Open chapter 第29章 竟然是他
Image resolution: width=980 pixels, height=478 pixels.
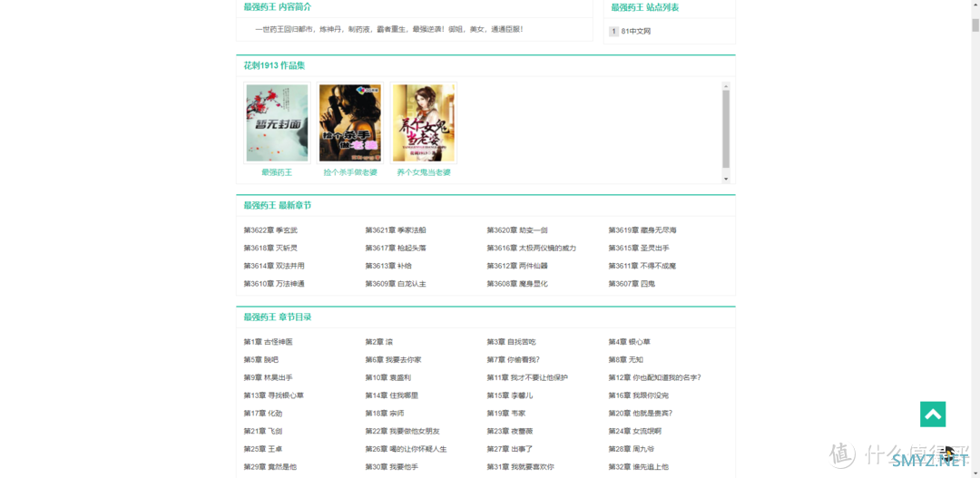click(270, 467)
